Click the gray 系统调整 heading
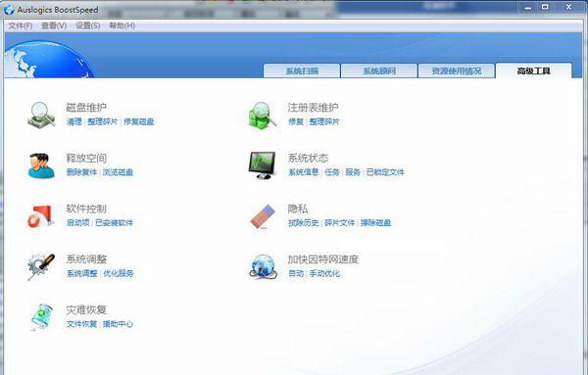 tap(86, 259)
